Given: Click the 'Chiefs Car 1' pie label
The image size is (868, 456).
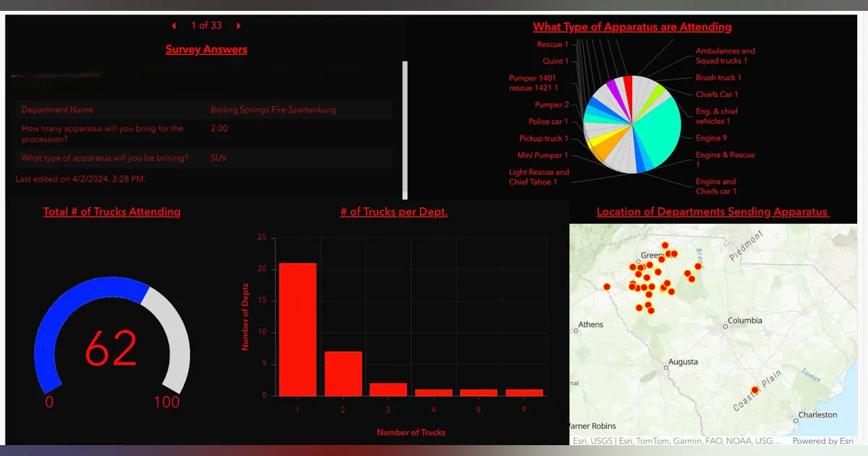Looking at the screenshot, I should tap(717, 94).
